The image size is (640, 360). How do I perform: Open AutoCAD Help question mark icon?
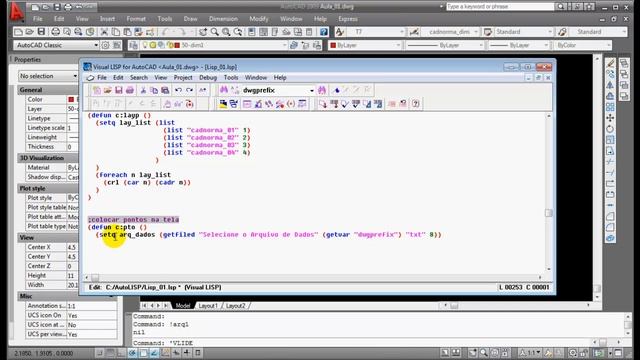click(324, 32)
